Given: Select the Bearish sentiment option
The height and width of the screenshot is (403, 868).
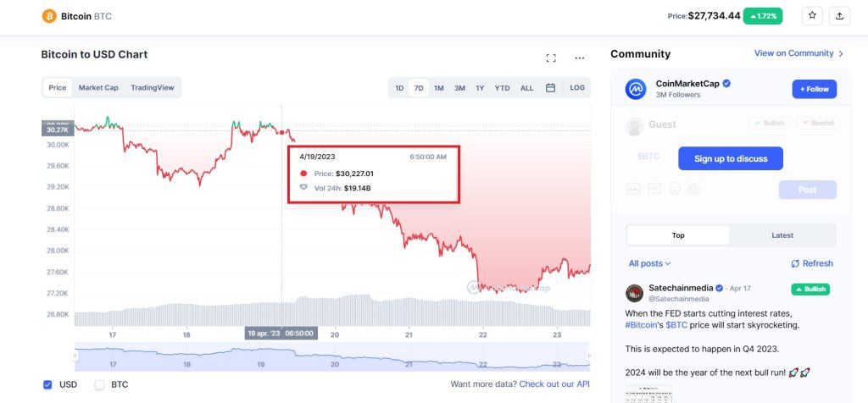Looking at the screenshot, I should [x=818, y=124].
